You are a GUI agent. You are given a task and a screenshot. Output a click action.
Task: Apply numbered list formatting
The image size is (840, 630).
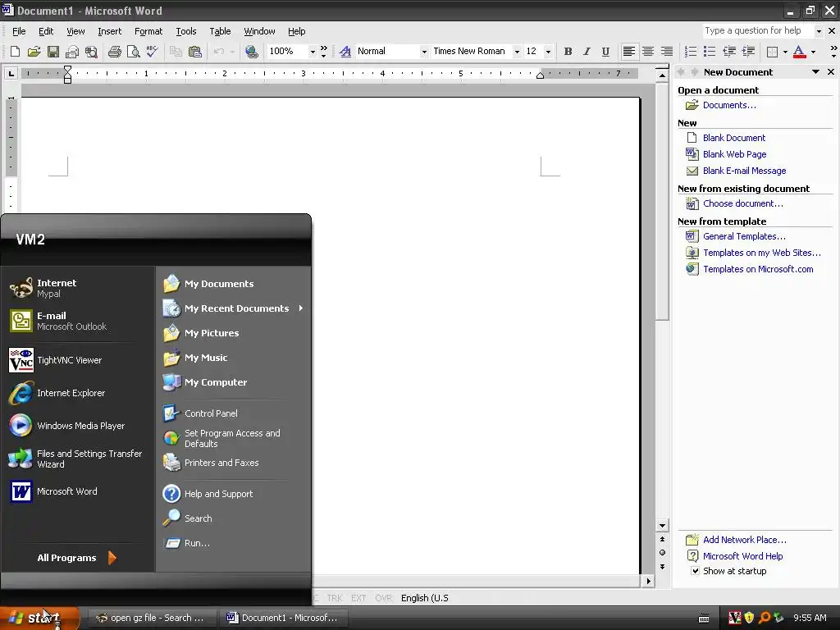coord(691,52)
